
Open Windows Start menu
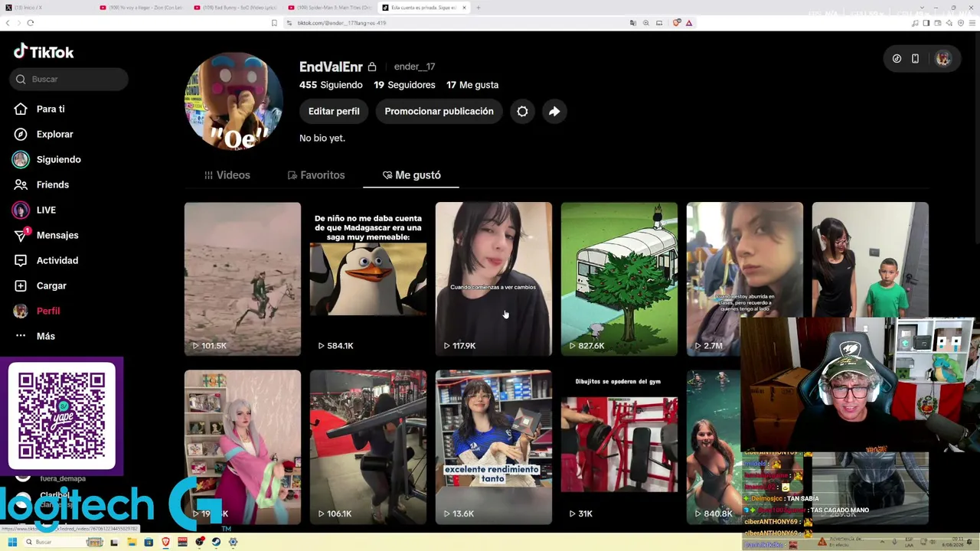[x=12, y=542]
